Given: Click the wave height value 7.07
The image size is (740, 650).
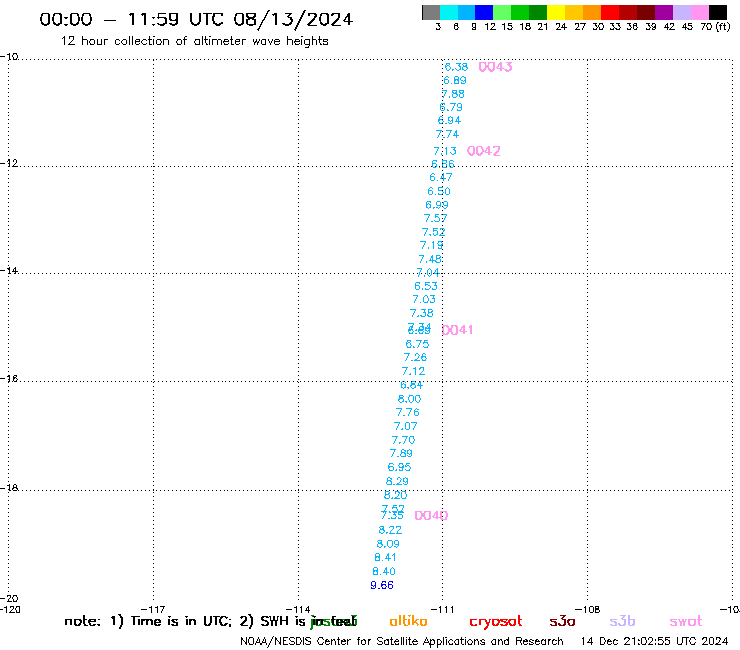Looking at the screenshot, I should [x=405, y=426].
